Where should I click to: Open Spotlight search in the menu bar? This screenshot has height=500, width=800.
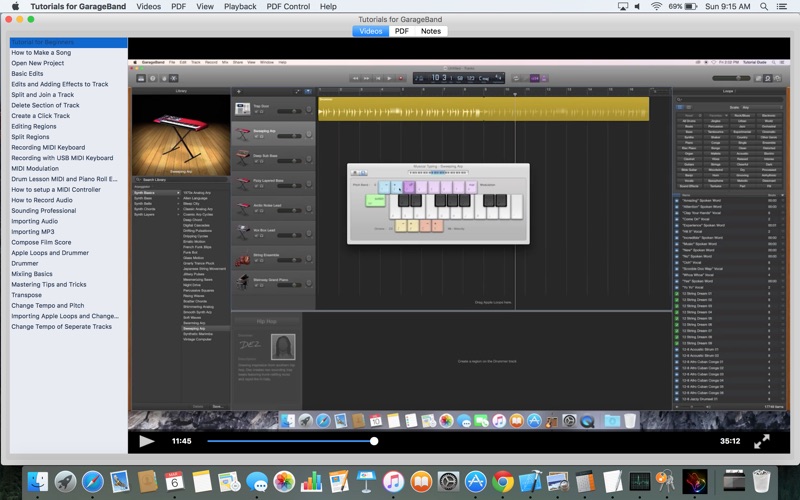(764, 7)
